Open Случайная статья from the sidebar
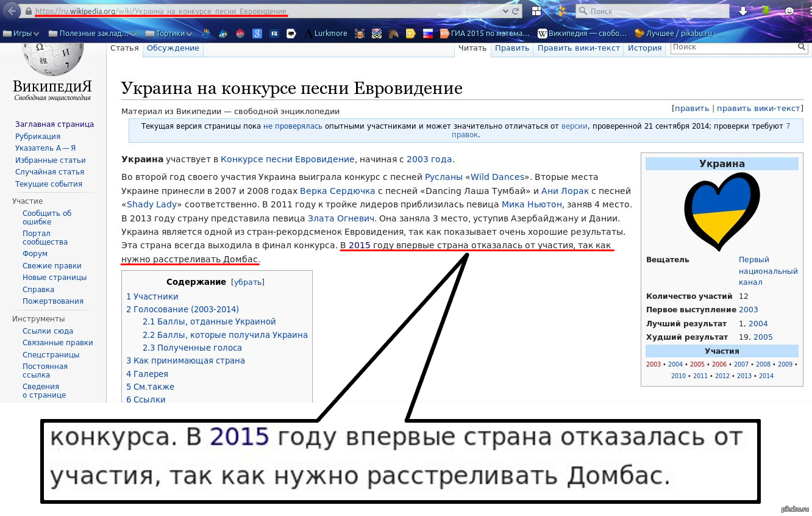Viewport: 812px width, 516px height. pos(49,172)
